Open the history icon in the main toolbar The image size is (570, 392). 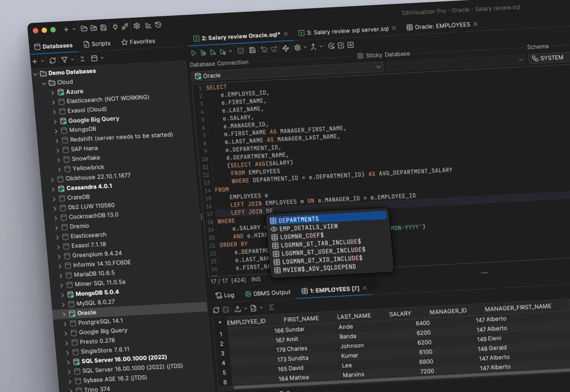pyautogui.click(x=158, y=25)
